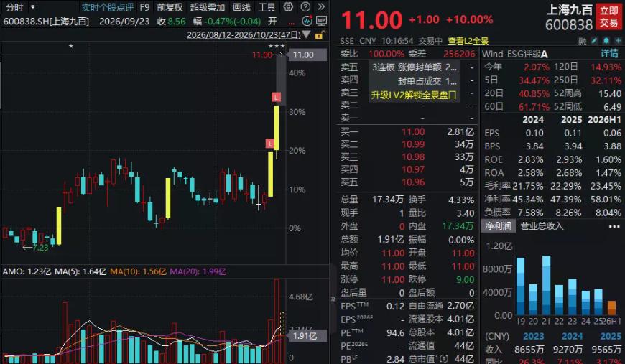This screenshot has width=625, height=364.
Task: Click the 委比 100.00% value
Action: [x=386, y=54]
